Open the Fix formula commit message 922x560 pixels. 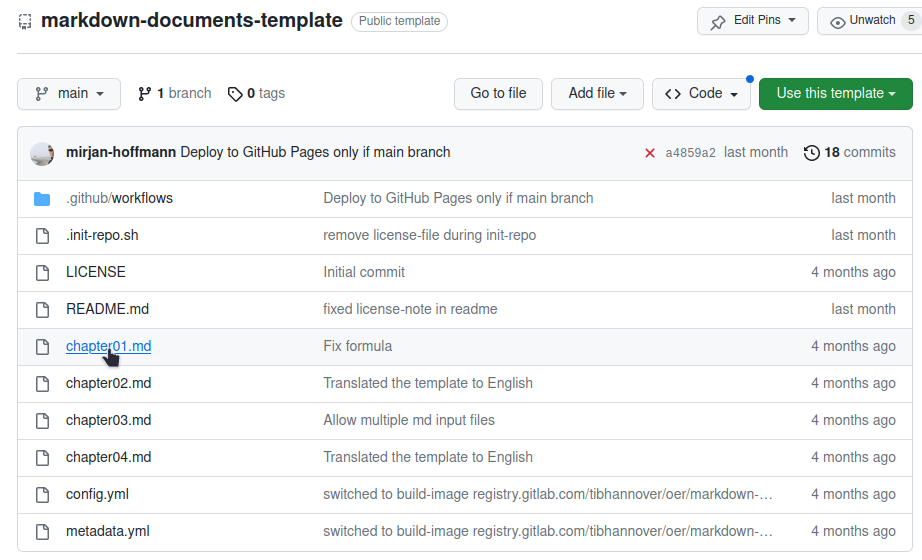click(357, 346)
